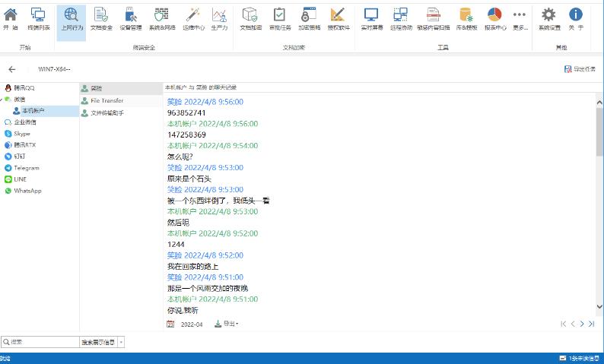The width and height of the screenshot is (604, 364).
Task: Go to the last page of records
Action: (x=591, y=324)
